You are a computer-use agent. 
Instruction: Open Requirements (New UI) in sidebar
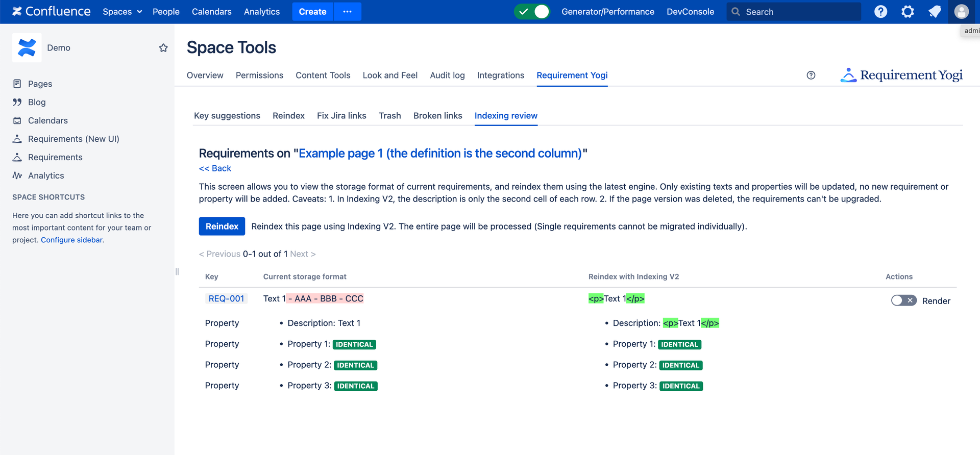point(73,139)
